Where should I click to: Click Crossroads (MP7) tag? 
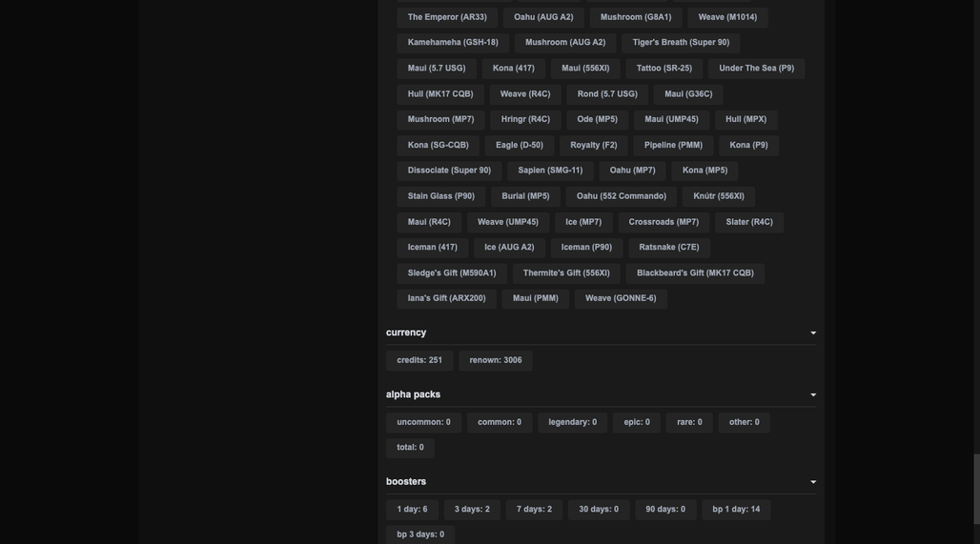point(664,222)
